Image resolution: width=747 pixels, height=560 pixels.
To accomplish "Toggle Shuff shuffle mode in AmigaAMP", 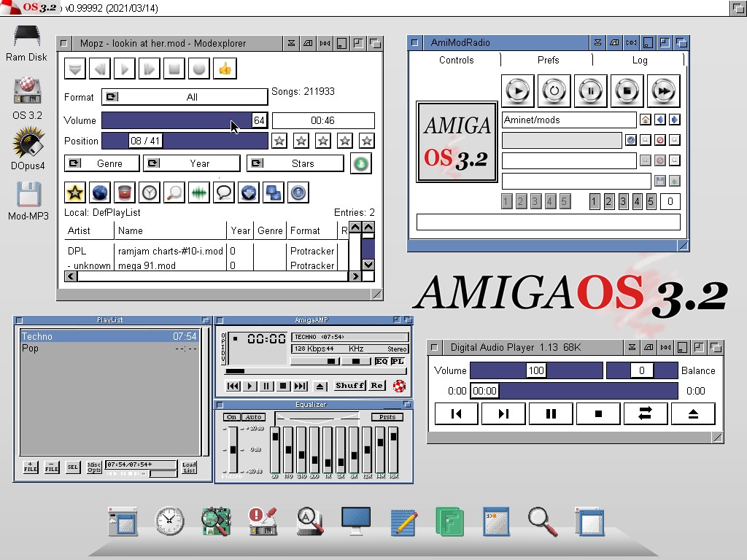I will [349, 386].
